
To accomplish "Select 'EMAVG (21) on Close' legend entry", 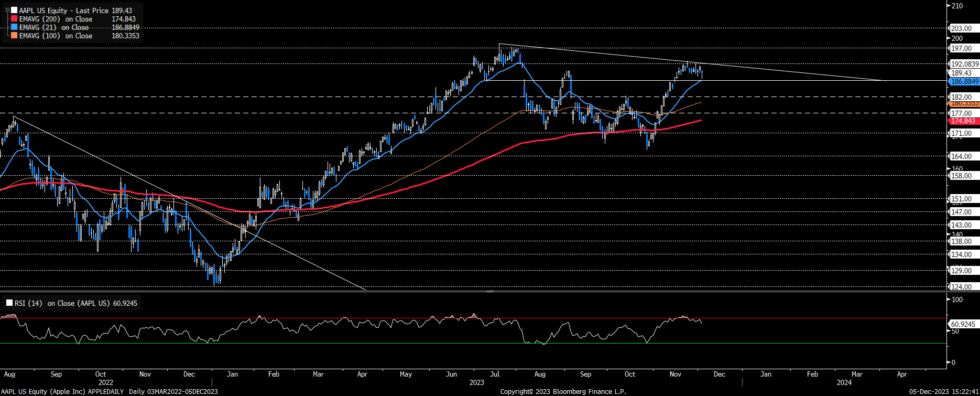I will pos(54,27).
